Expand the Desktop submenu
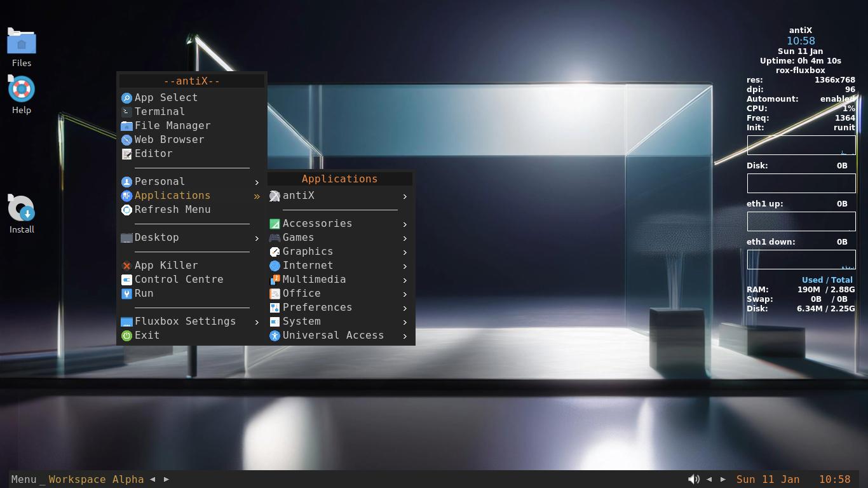This screenshot has width=868, height=488. pyautogui.click(x=156, y=237)
